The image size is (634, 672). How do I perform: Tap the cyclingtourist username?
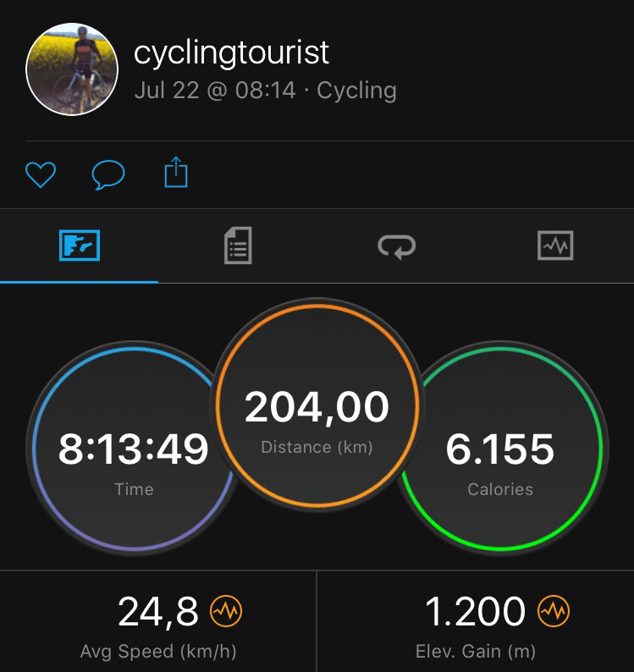[231, 53]
